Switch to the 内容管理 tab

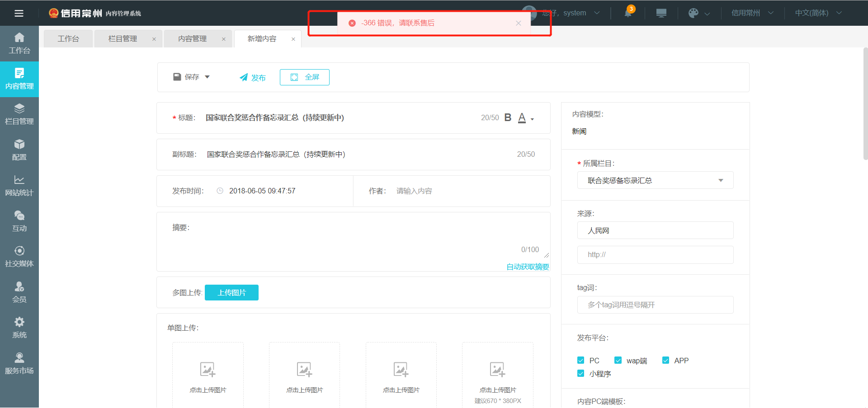pos(193,39)
